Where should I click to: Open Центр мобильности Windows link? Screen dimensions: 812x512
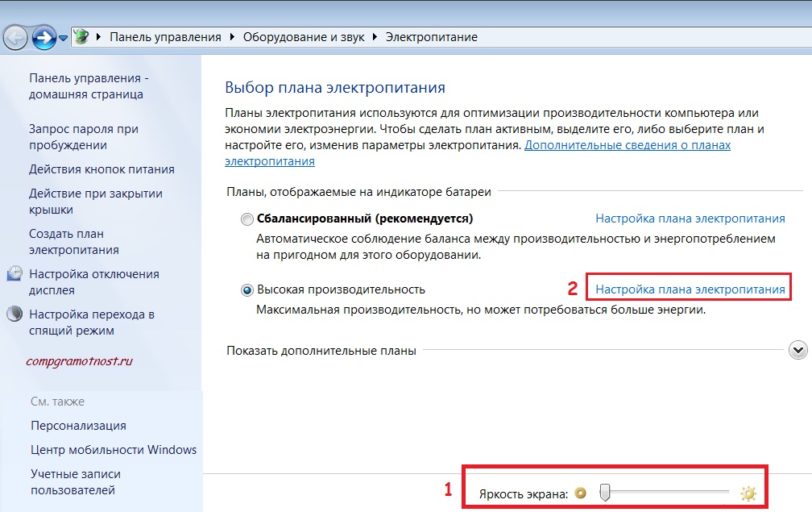pyautogui.click(x=114, y=449)
